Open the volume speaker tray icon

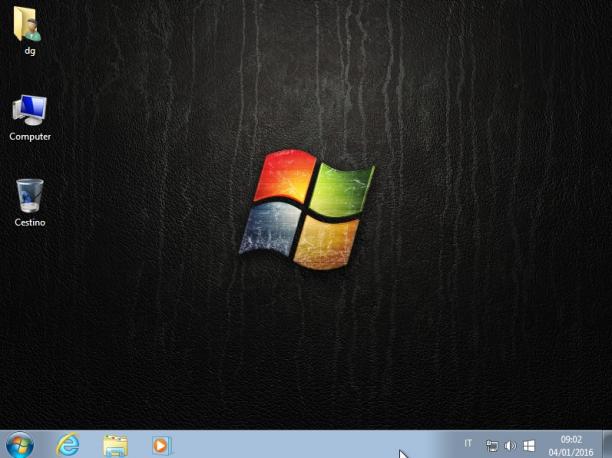coord(510,446)
